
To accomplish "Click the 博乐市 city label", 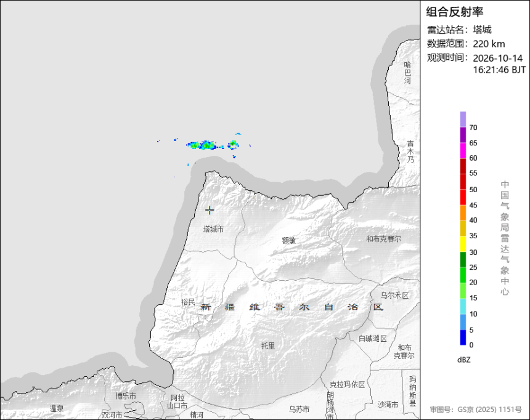I will point(126,396).
